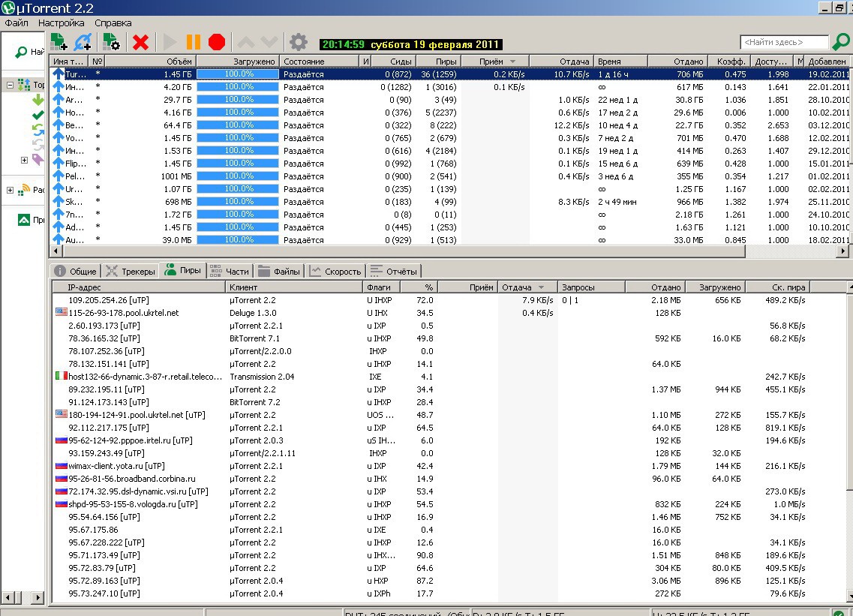Show inactive torrents (grey arrows)
The height and width of the screenshot is (616, 853).
click(38, 144)
